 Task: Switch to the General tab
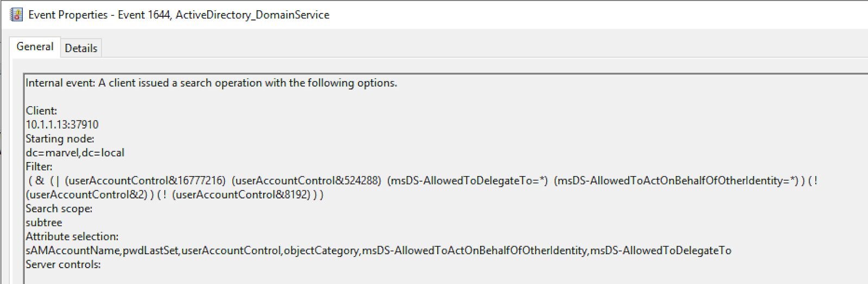pos(35,47)
